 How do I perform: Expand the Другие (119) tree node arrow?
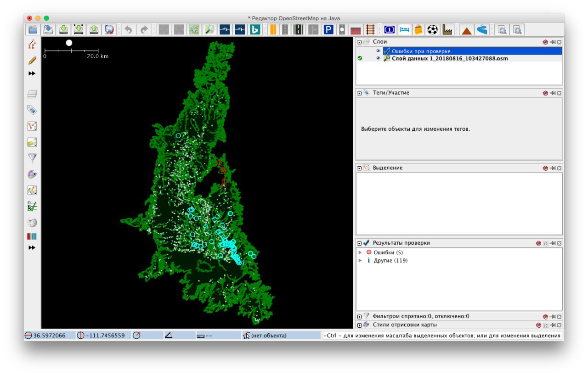[x=360, y=261]
